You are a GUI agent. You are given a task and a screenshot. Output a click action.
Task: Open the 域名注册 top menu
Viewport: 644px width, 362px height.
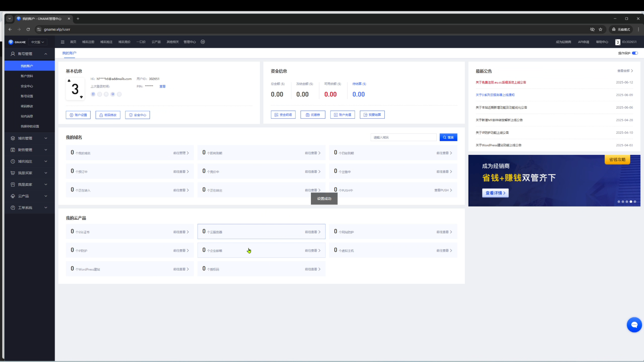coord(88,42)
